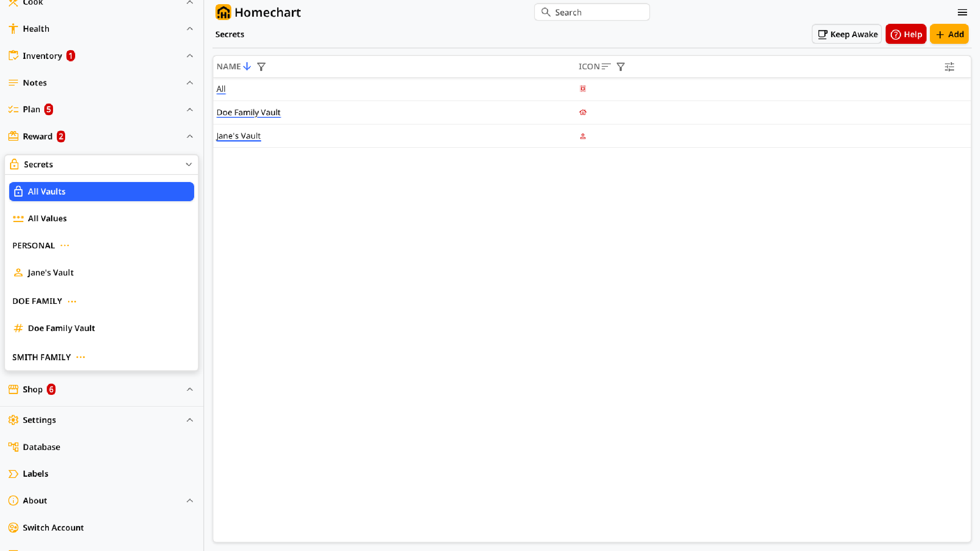
Task: Focus the Search input field
Action: (592, 12)
